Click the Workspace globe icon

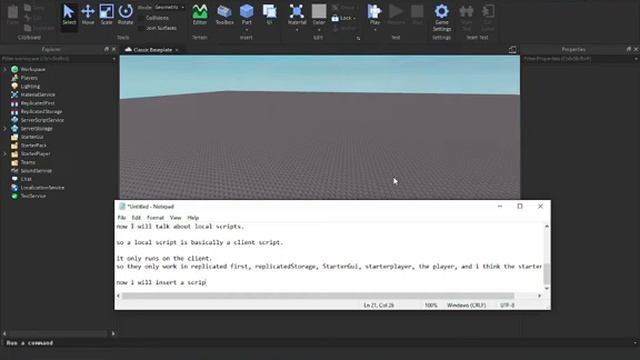tap(15, 69)
